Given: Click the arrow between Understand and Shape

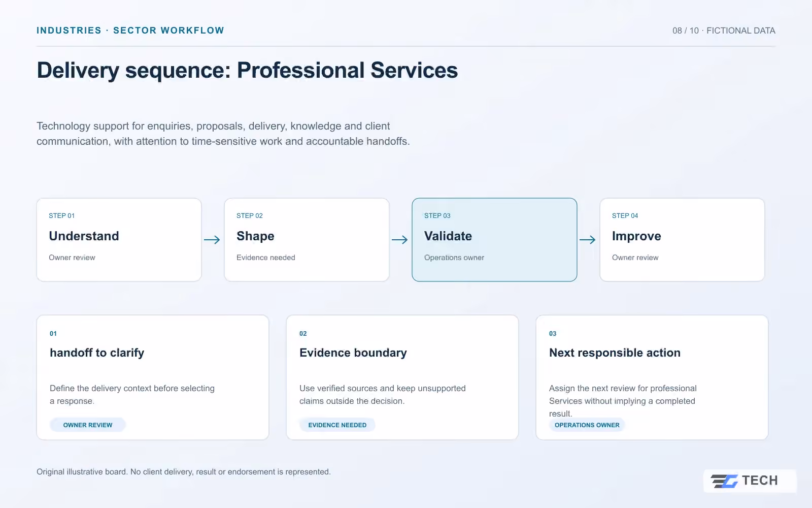Looking at the screenshot, I should [x=212, y=240].
